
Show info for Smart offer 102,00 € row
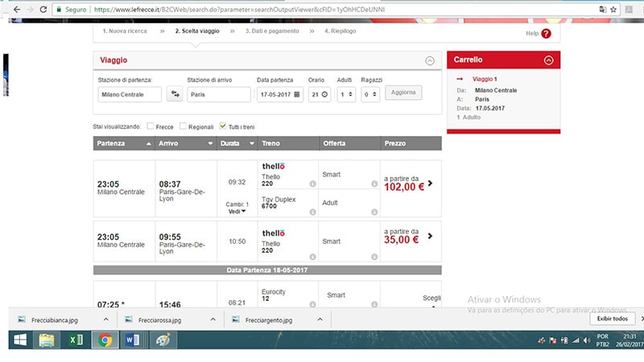click(374, 184)
